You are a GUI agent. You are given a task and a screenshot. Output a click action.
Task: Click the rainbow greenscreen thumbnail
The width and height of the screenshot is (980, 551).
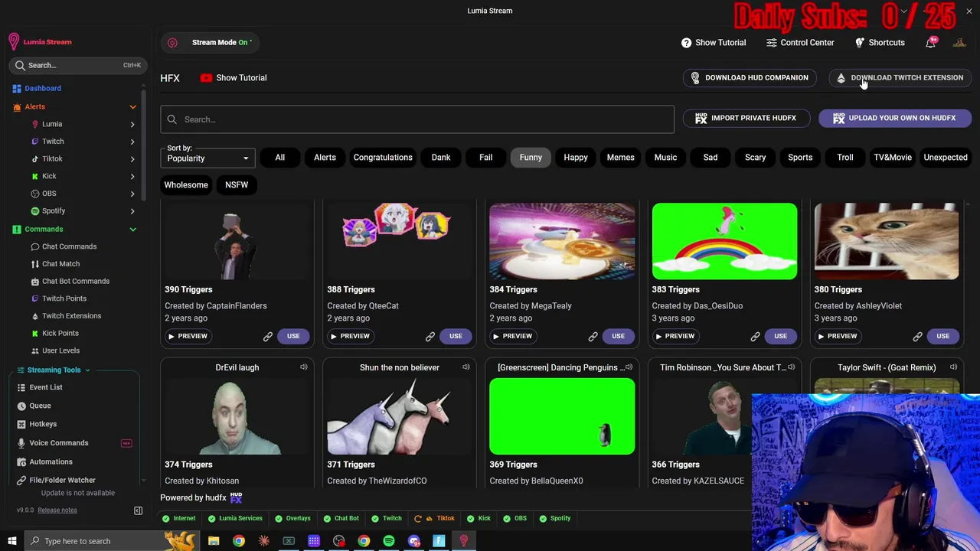tap(724, 242)
